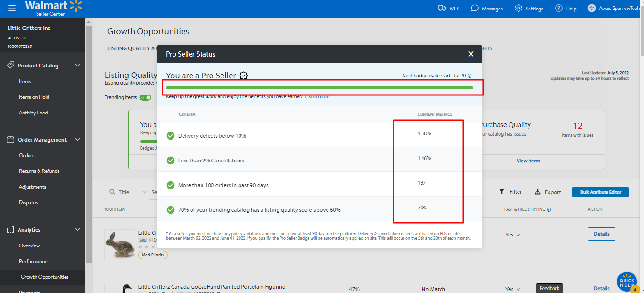Close the Pro Seller Status dialog
644x293 pixels.
(x=471, y=54)
